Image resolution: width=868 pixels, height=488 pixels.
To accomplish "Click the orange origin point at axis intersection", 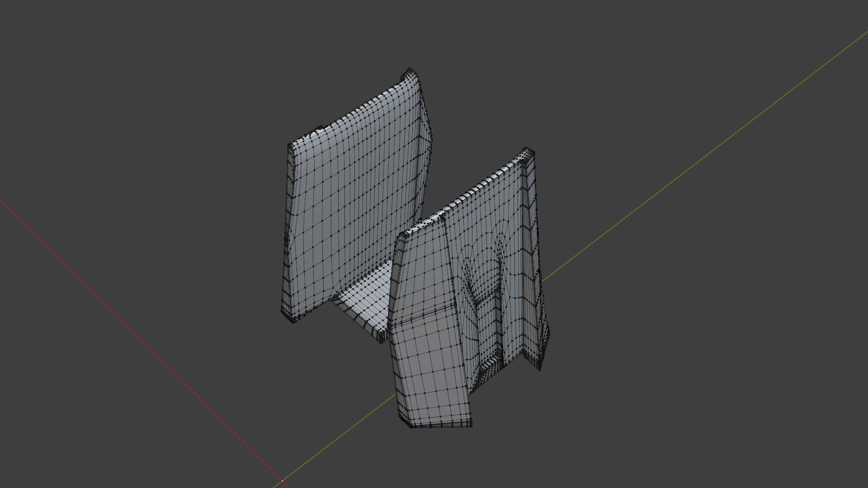I will [x=283, y=481].
